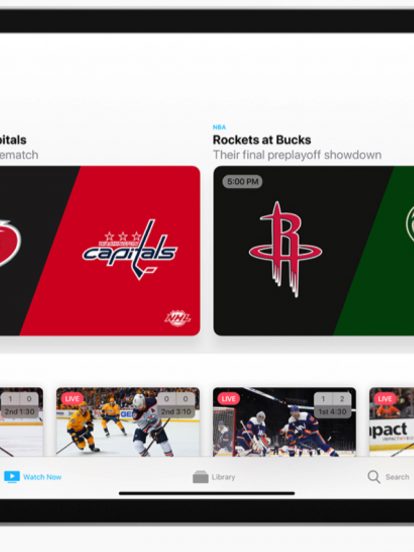Switch to the Library tab
Viewport: 414px width, 552px height.
coord(214,477)
